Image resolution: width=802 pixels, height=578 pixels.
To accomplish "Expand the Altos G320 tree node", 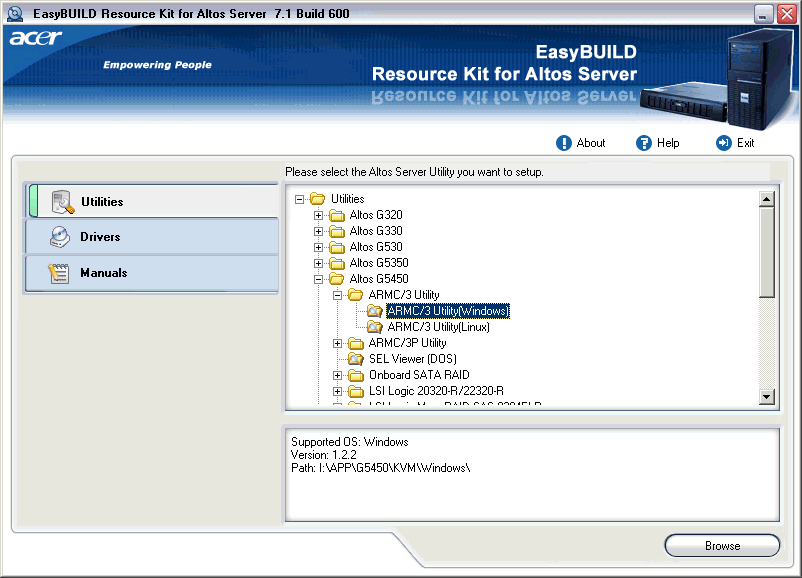I will (x=319, y=215).
